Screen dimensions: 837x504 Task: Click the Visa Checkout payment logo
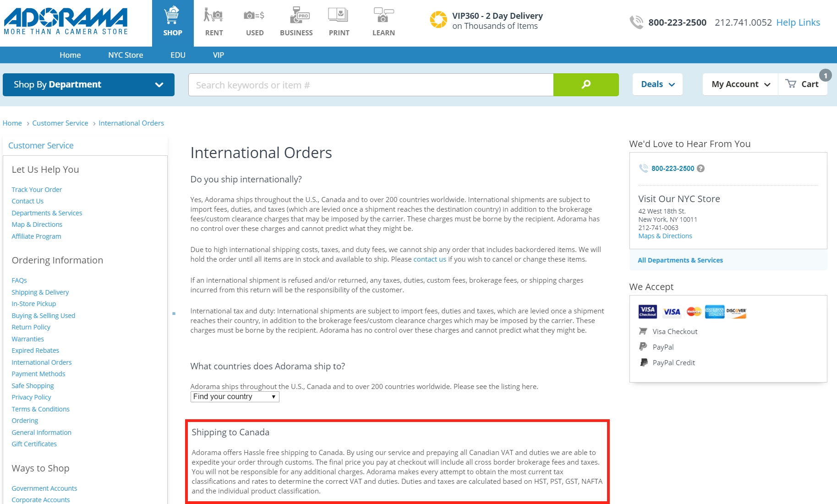point(647,311)
